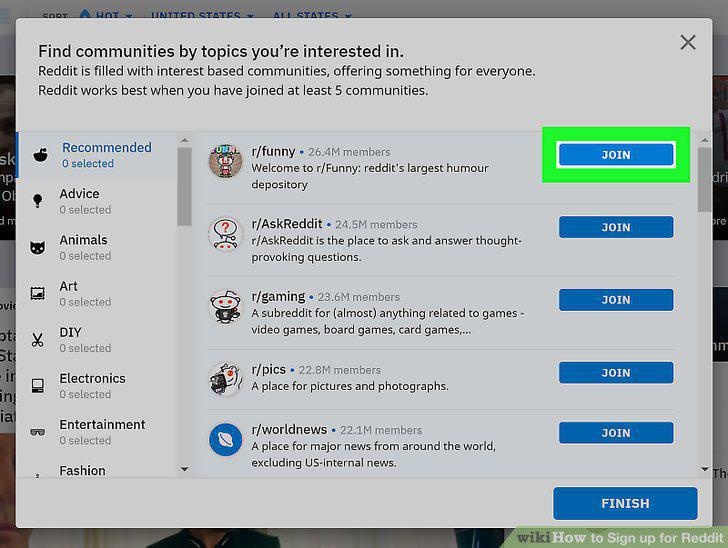Join the r/AskReddit community
Viewport: 728px width, 548px height.
[616, 227]
